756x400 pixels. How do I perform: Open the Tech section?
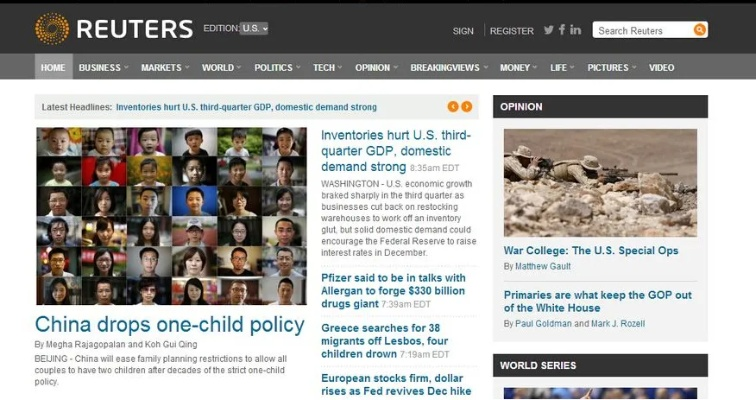coord(324,68)
